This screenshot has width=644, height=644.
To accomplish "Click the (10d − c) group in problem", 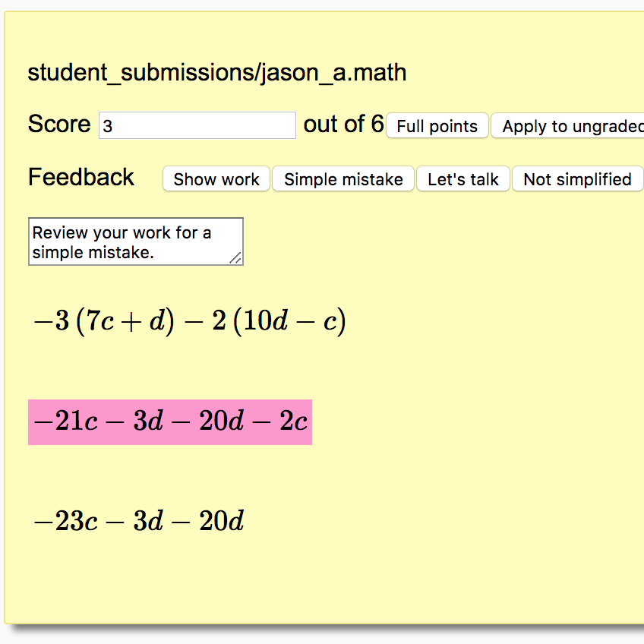I will 289,321.
